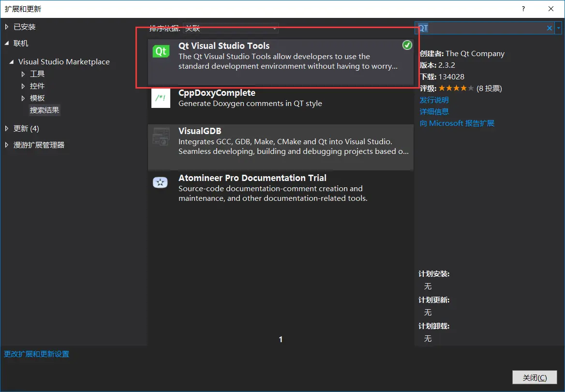Collapse the Visual Studio Marketplace node
Screen dimensions: 565x392
[x=12, y=62]
